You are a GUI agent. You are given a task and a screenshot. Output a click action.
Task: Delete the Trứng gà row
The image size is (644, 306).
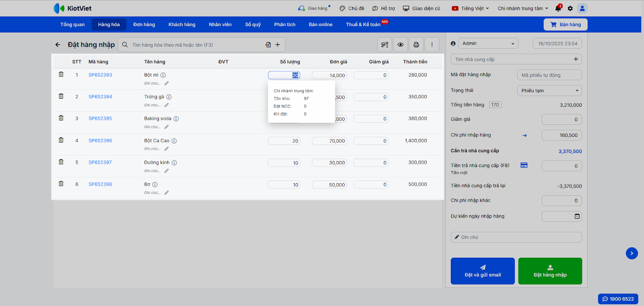pos(61,96)
